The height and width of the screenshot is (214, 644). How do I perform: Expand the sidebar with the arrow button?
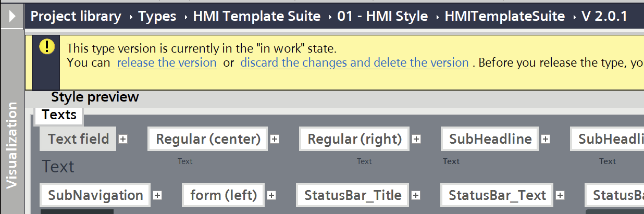pos(12,16)
